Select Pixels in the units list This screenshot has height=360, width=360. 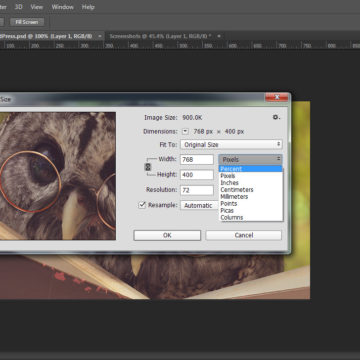pos(250,176)
